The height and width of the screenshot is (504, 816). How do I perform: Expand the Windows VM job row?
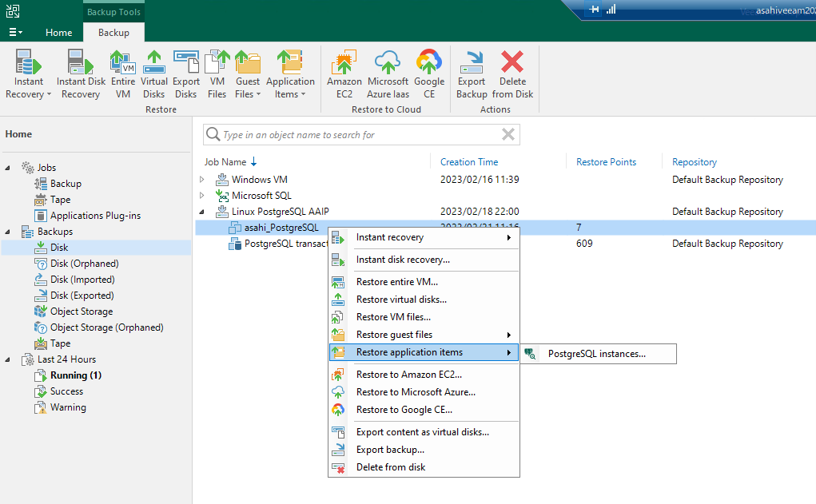point(202,180)
